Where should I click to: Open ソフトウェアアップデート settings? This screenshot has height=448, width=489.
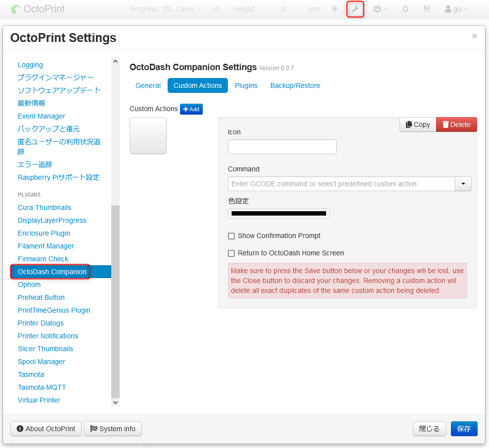pos(59,90)
